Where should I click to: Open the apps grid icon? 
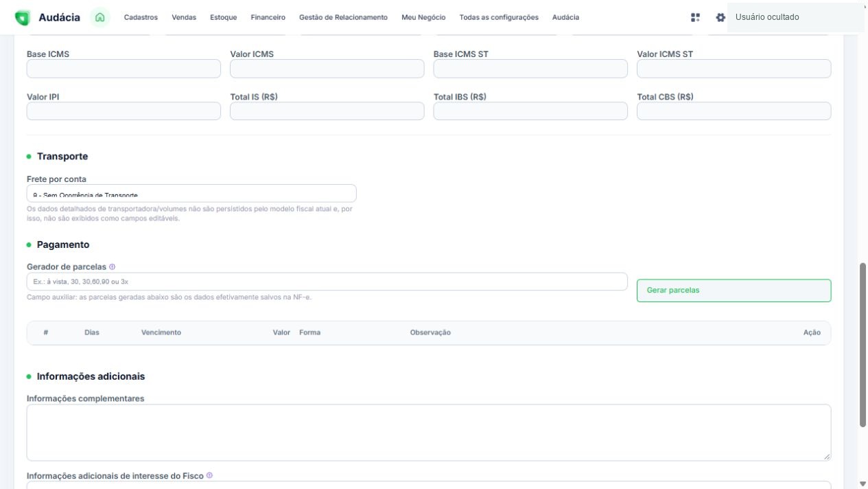click(x=695, y=17)
